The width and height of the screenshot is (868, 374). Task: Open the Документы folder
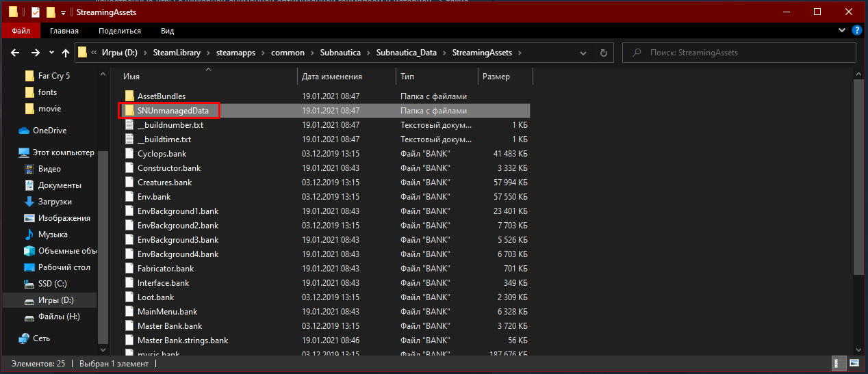(60, 185)
